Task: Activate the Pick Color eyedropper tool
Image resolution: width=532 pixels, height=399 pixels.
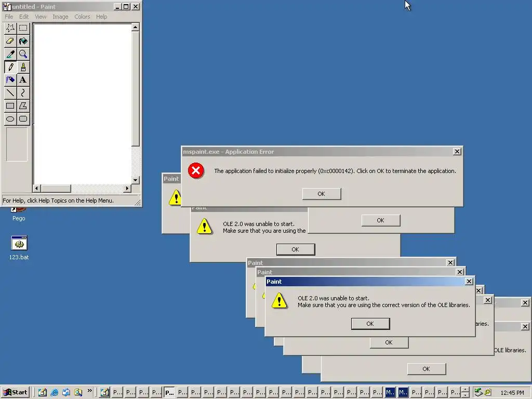Action: point(10,54)
